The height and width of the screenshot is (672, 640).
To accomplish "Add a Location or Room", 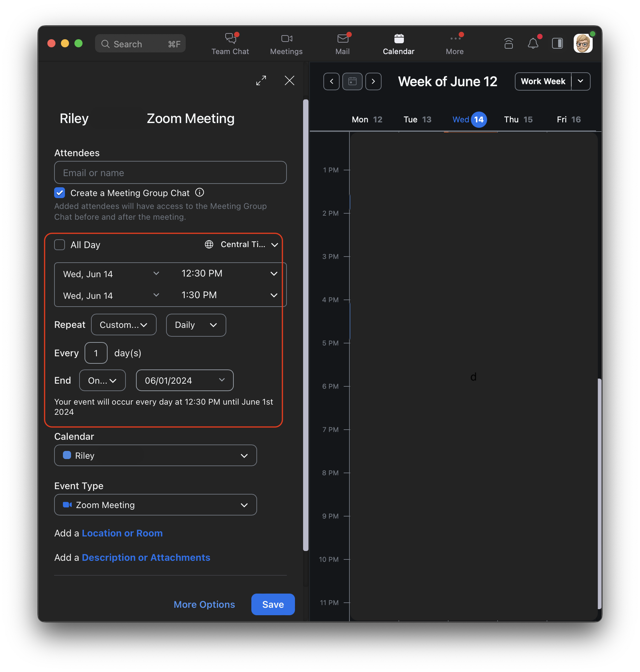I will click(x=122, y=533).
